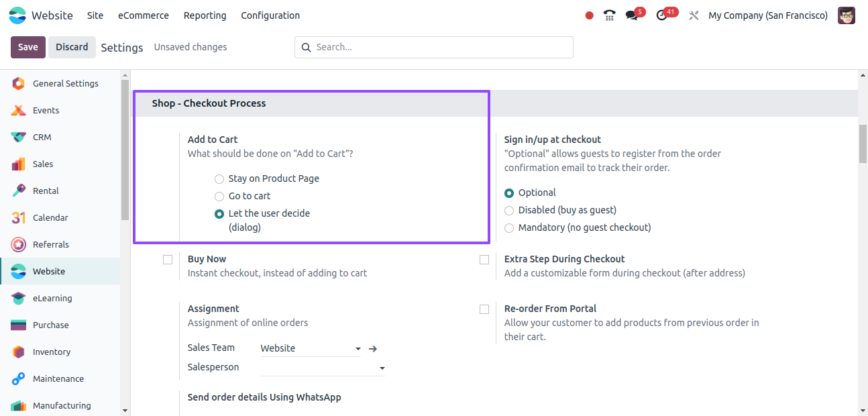868x416 pixels.
Task: Open the VoIP phone icon
Action: tap(609, 15)
